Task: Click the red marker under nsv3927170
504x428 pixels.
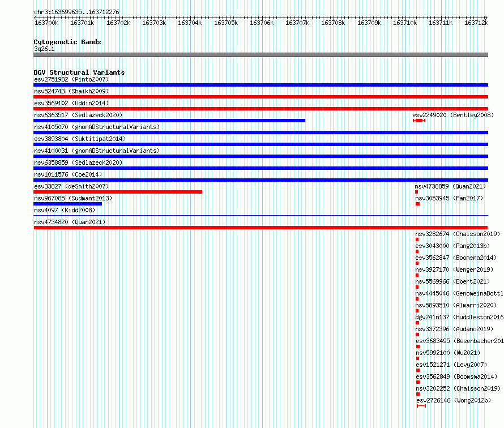Action: click(417, 275)
